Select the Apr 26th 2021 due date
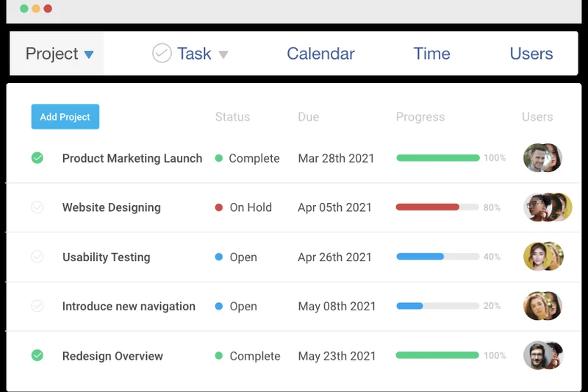Screen dimensions: 588x392 [x=334, y=257]
